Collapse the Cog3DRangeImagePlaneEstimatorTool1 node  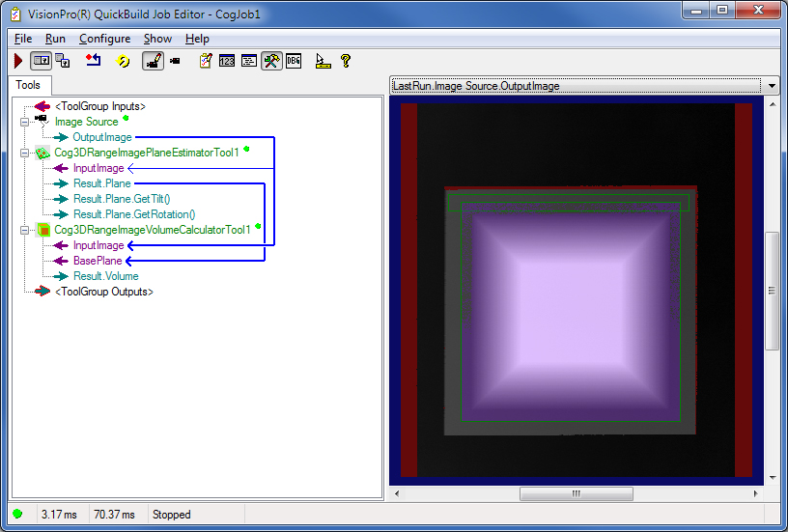(24, 153)
